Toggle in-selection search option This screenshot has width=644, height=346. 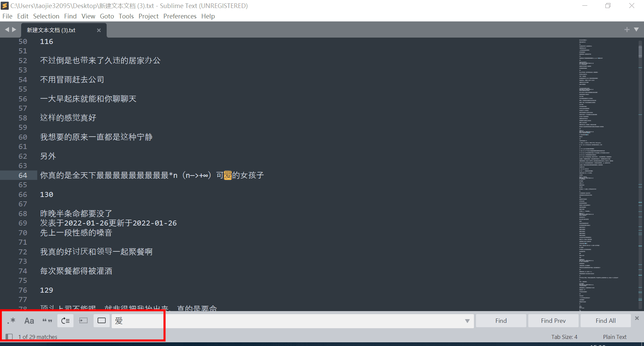click(84, 321)
